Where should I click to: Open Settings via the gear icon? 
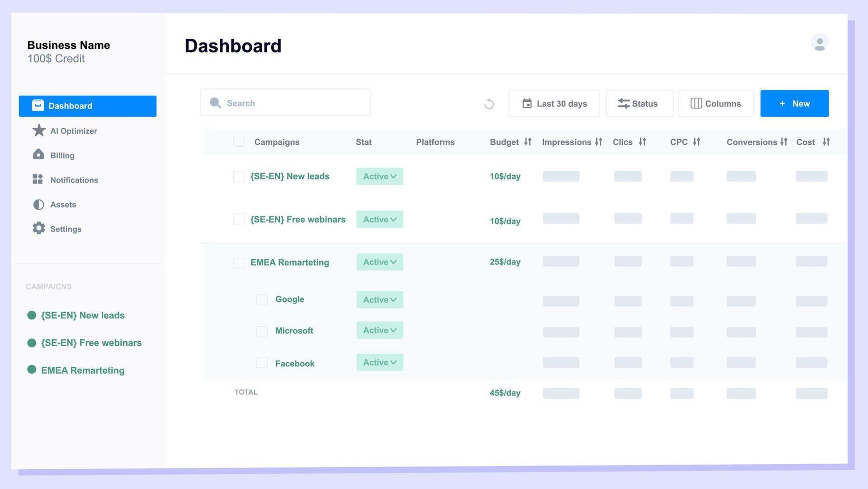pos(38,229)
